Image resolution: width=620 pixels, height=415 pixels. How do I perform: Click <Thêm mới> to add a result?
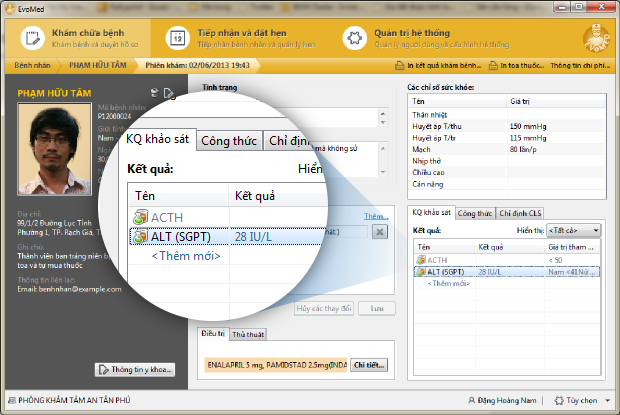(x=448, y=283)
